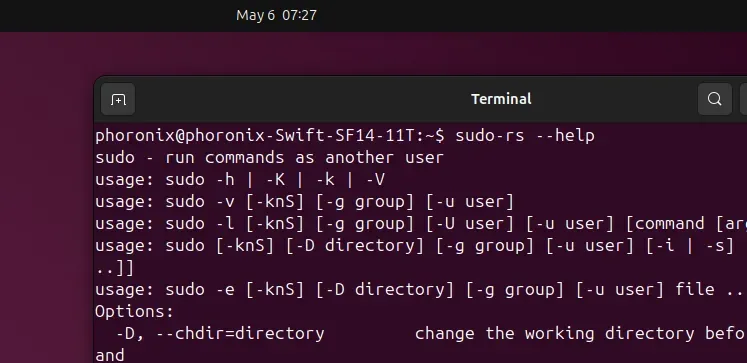747x363 pixels.
Task: Click the 'Options:' heading in the output
Action: [134, 312]
